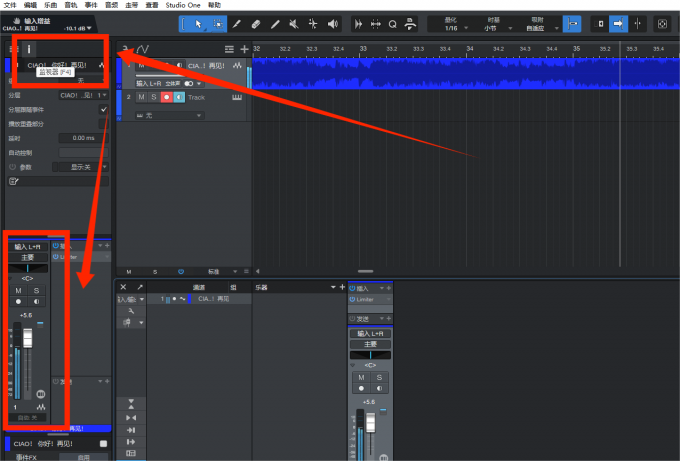This screenshot has width=680, height=461.
Task: Click the Inspector i button
Action: click(x=29, y=49)
